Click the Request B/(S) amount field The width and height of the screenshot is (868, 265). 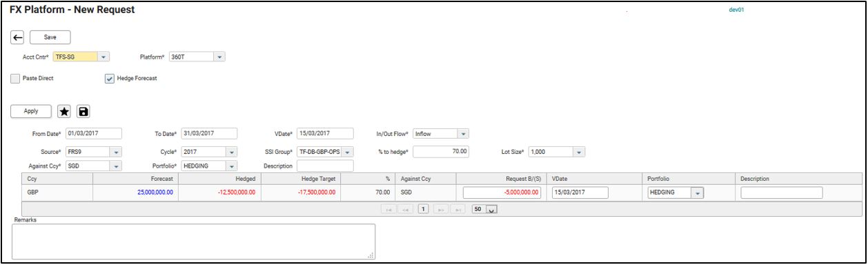502,193
